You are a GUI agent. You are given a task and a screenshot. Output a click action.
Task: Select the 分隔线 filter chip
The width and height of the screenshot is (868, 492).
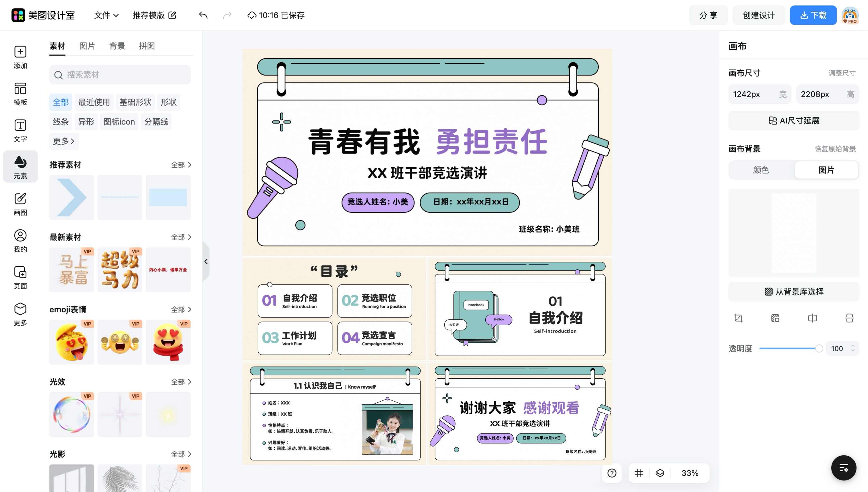156,122
